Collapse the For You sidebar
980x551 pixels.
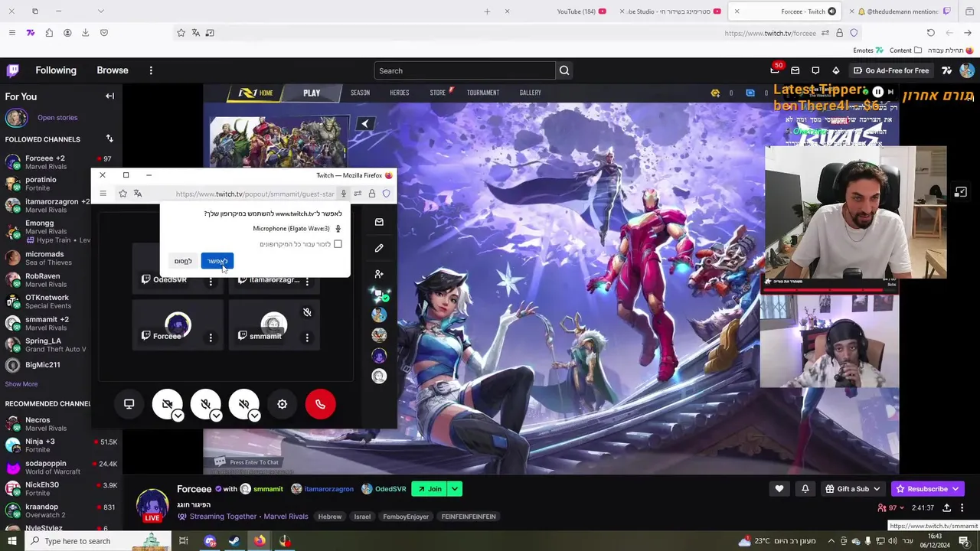point(109,96)
